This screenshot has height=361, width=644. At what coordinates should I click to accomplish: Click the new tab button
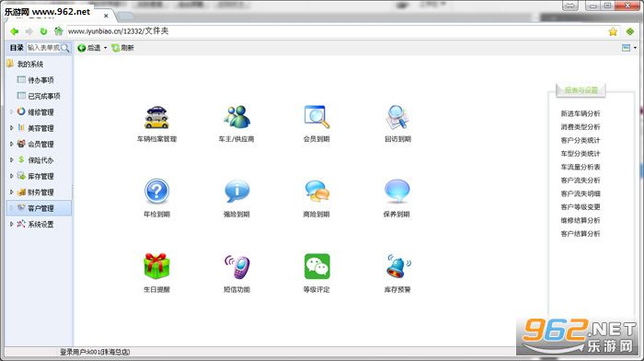[126, 17]
